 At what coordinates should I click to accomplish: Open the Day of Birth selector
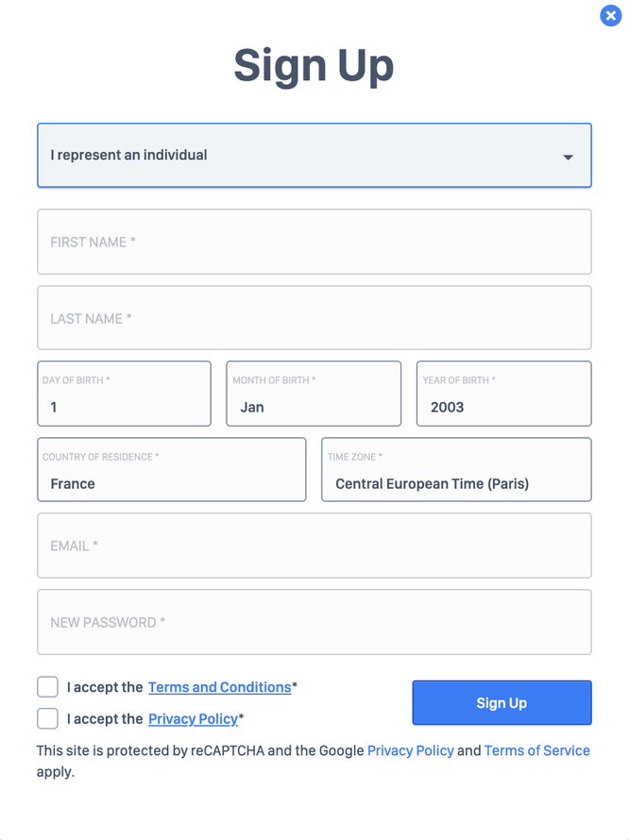(124, 395)
